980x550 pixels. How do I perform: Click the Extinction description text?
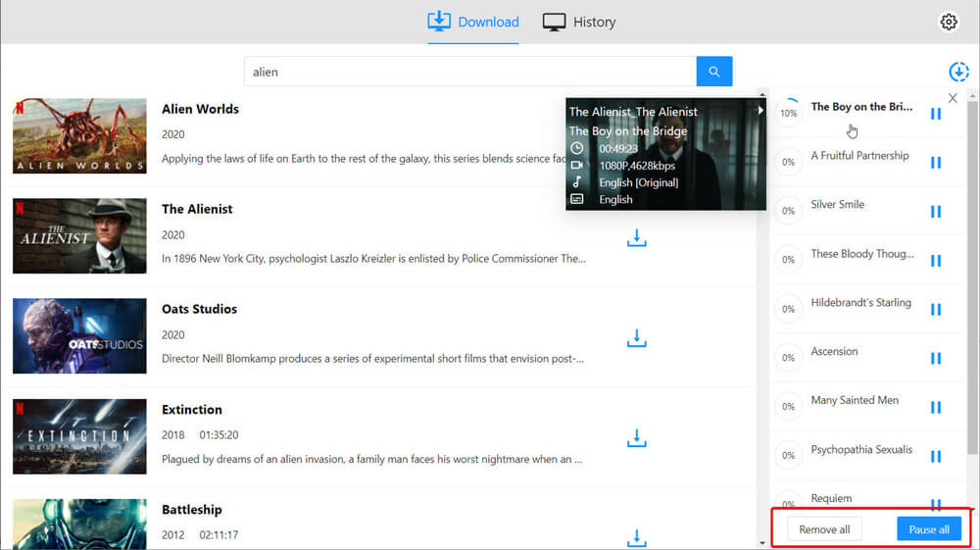click(x=371, y=460)
